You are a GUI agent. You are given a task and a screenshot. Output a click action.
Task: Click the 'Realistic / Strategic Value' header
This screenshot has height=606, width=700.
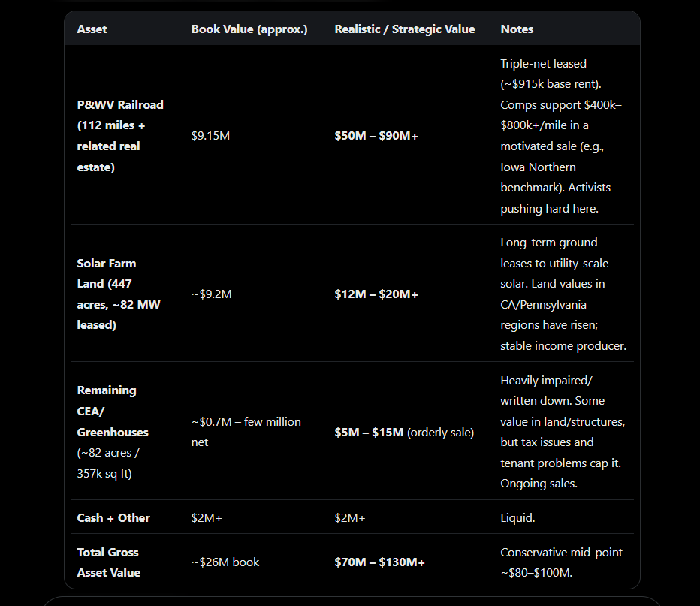[405, 29]
